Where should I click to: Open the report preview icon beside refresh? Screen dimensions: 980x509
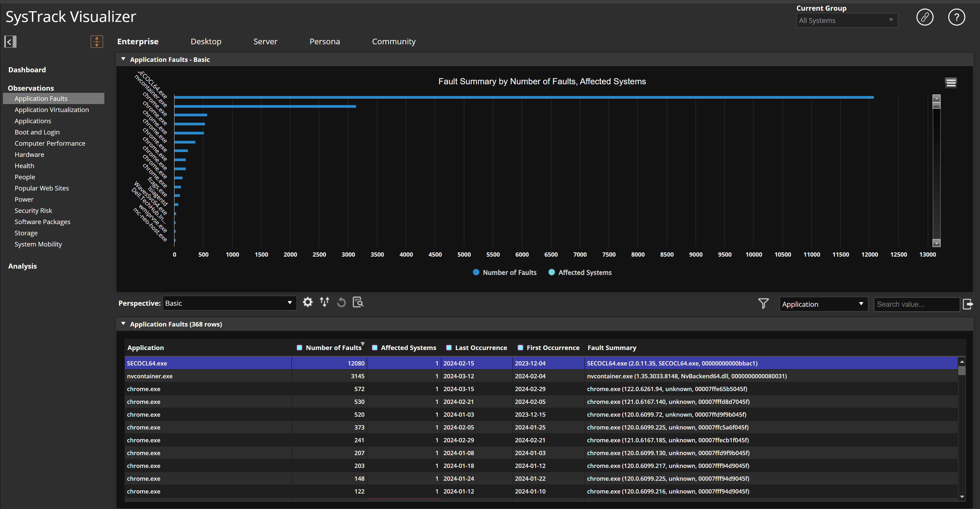tap(358, 302)
